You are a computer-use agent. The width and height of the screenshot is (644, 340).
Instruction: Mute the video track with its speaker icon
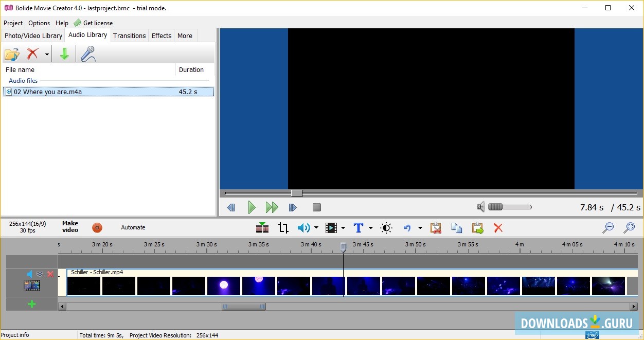pyautogui.click(x=29, y=274)
